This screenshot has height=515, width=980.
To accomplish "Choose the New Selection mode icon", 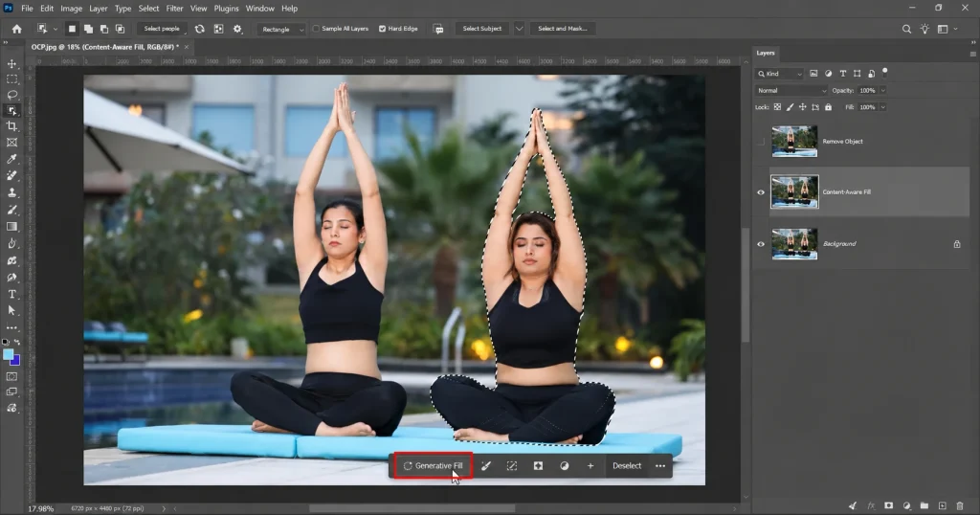I will click(x=72, y=29).
